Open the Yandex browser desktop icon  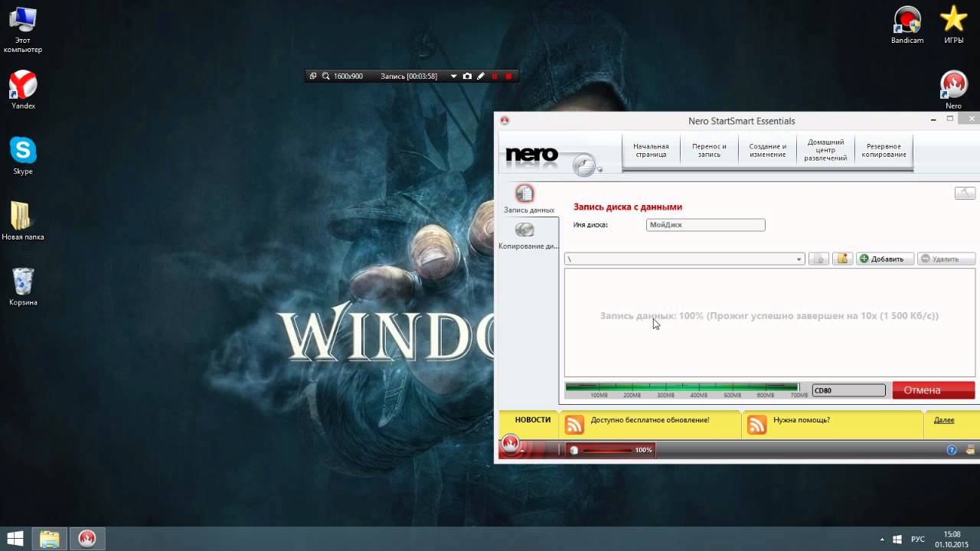click(23, 90)
